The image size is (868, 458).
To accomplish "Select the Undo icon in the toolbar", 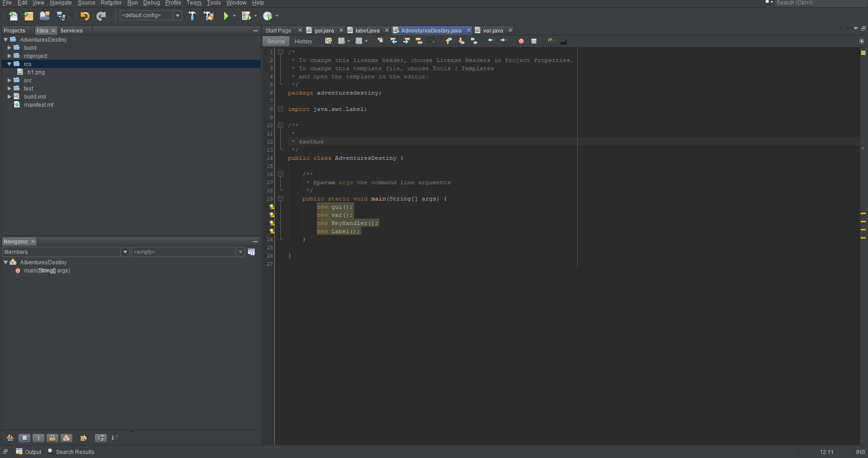I will [85, 16].
